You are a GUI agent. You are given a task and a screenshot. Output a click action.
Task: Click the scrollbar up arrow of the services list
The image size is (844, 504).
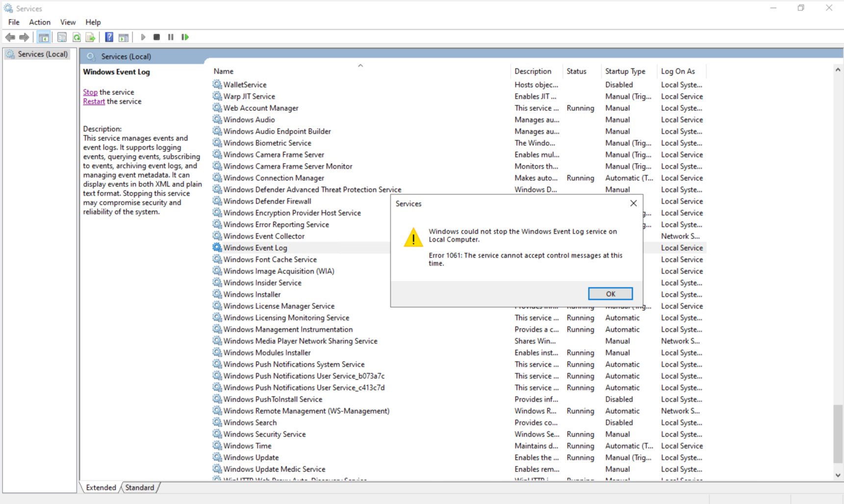838,70
